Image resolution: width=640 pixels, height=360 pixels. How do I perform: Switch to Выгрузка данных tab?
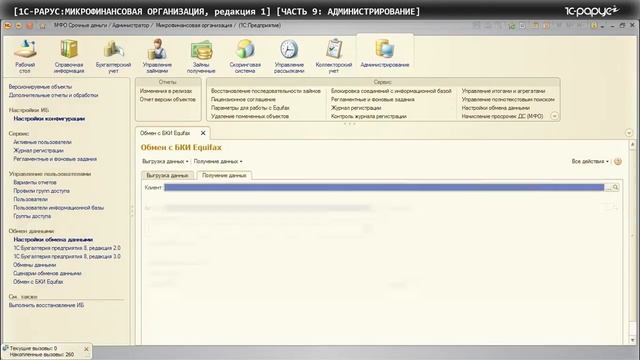point(167,176)
